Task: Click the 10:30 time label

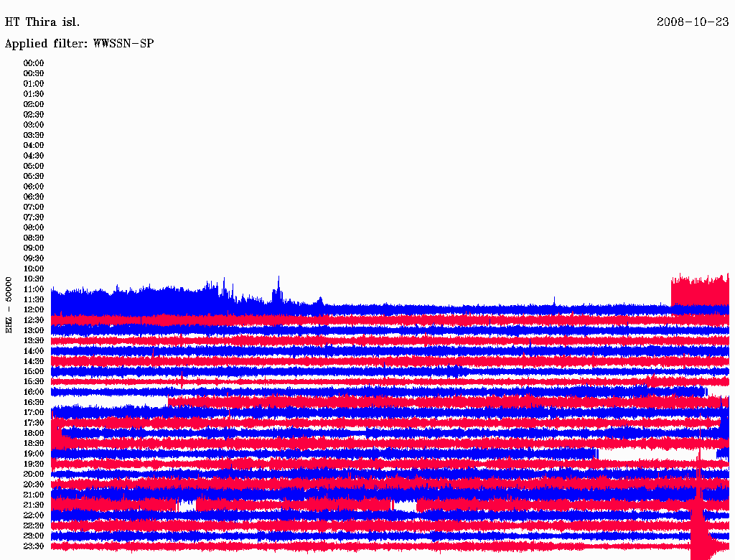Action: (x=34, y=279)
